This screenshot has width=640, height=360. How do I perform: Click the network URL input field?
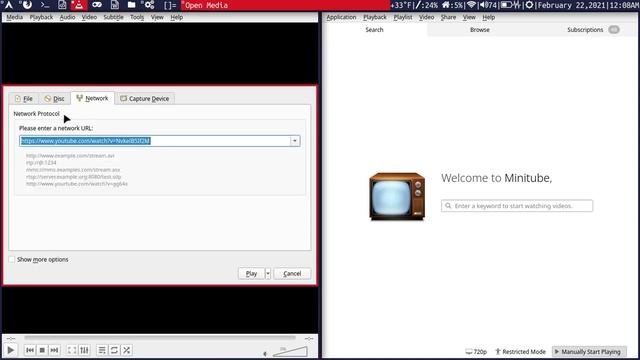155,141
